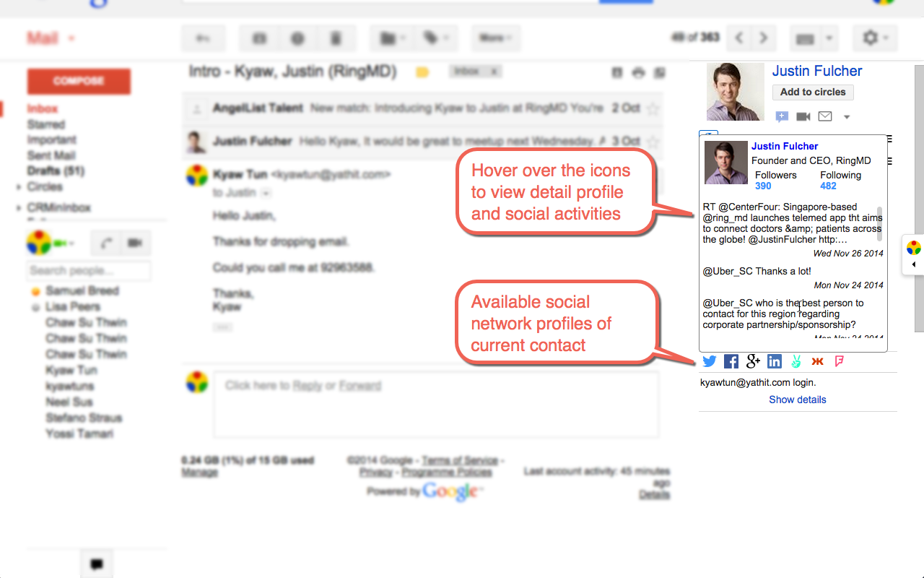Print all messages in conversation
This screenshot has height=578, width=924.
point(638,72)
